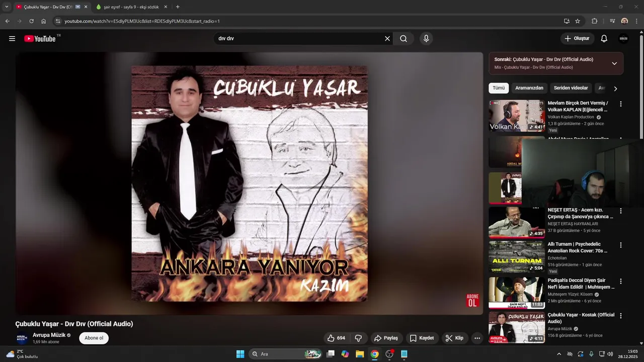The height and width of the screenshot is (362, 644).
Task: Save the video with Kaydet
Action: 422,338
